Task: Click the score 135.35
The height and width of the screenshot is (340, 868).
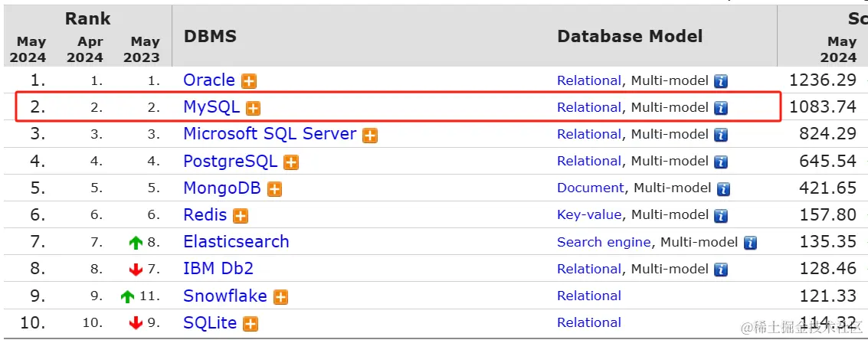Action: tap(827, 242)
